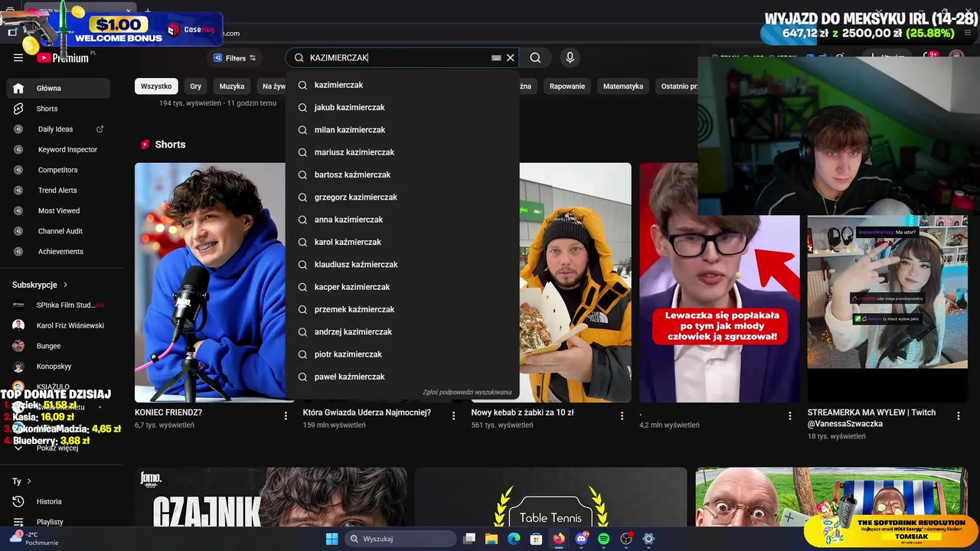The width and height of the screenshot is (980, 551).
Task: Choose suggestion 'anna kazimierczak'
Action: 403,220
